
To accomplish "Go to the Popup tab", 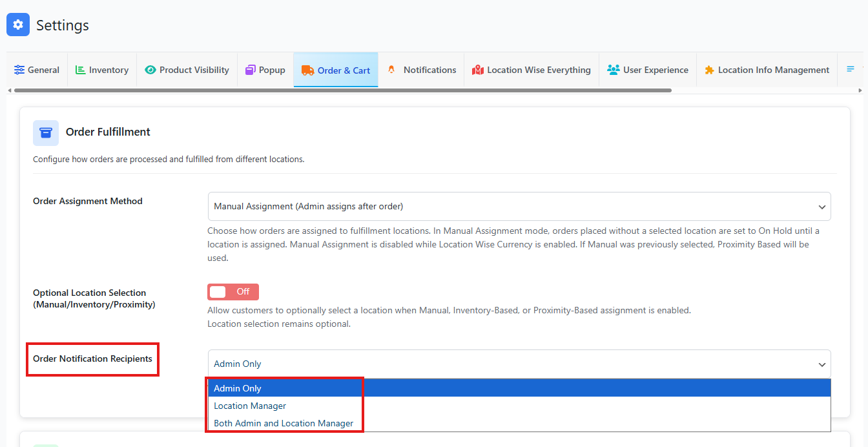I will tap(265, 70).
